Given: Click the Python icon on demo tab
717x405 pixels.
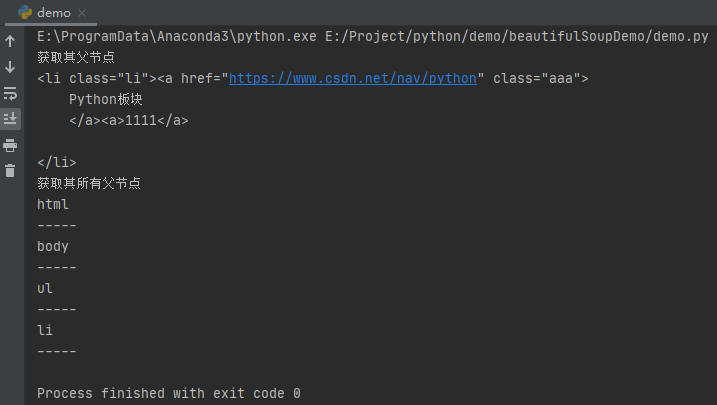Looking at the screenshot, I should point(25,13).
